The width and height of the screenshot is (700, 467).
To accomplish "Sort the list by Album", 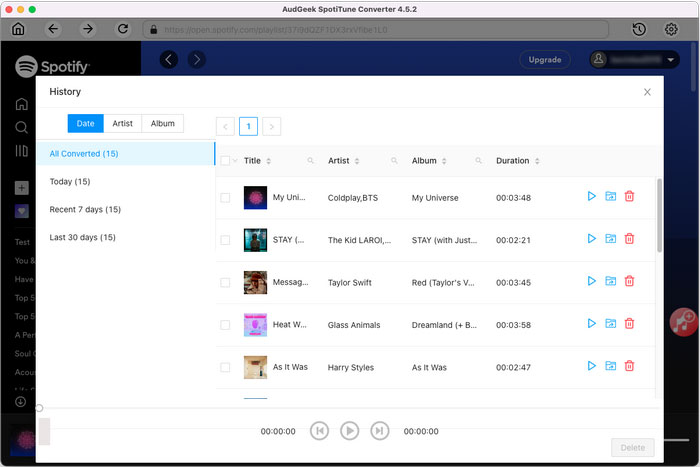I will pyautogui.click(x=444, y=161).
